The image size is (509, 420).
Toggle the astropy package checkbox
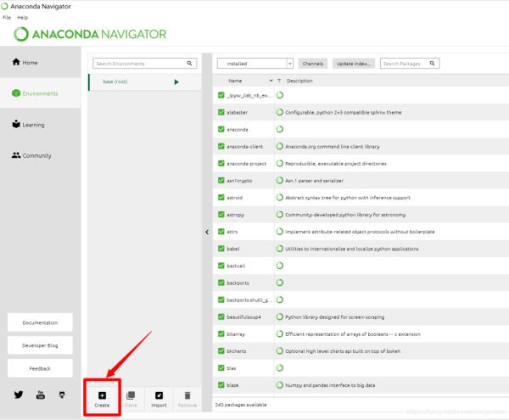click(221, 215)
